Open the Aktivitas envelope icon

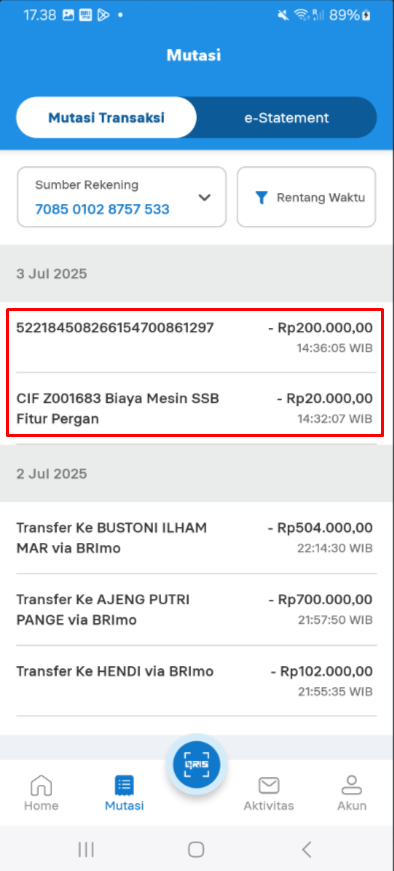pyautogui.click(x=269, y=785)
